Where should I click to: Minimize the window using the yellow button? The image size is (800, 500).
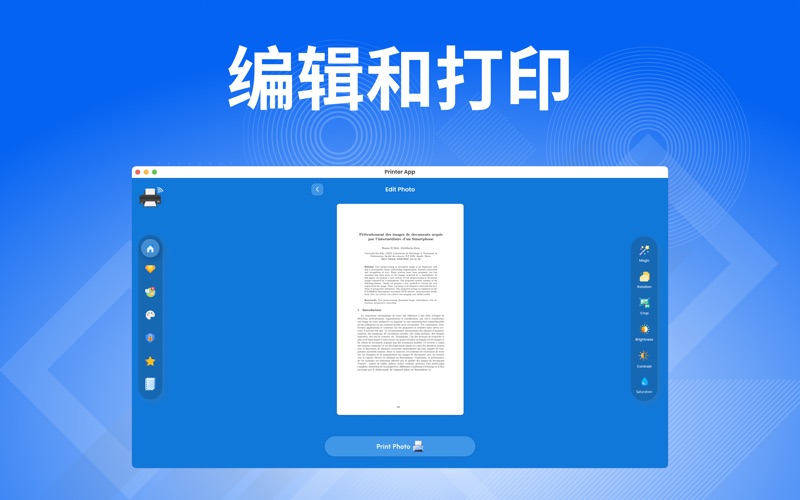pos(146,172)
